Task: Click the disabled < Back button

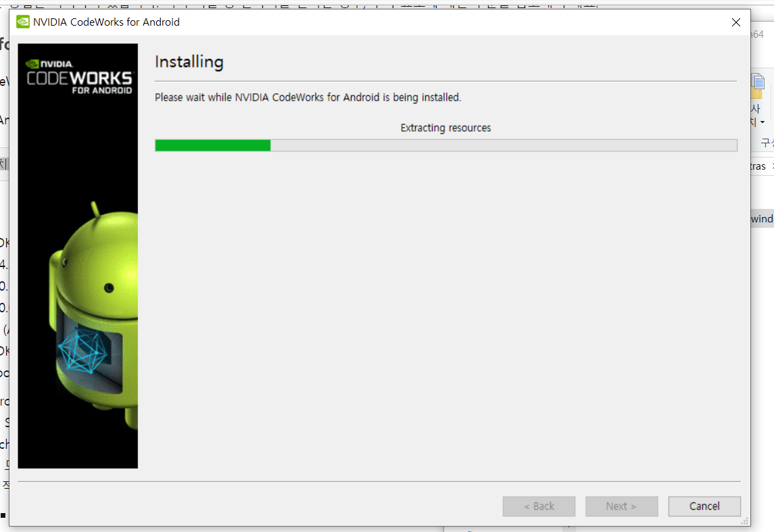Action: 539,506
